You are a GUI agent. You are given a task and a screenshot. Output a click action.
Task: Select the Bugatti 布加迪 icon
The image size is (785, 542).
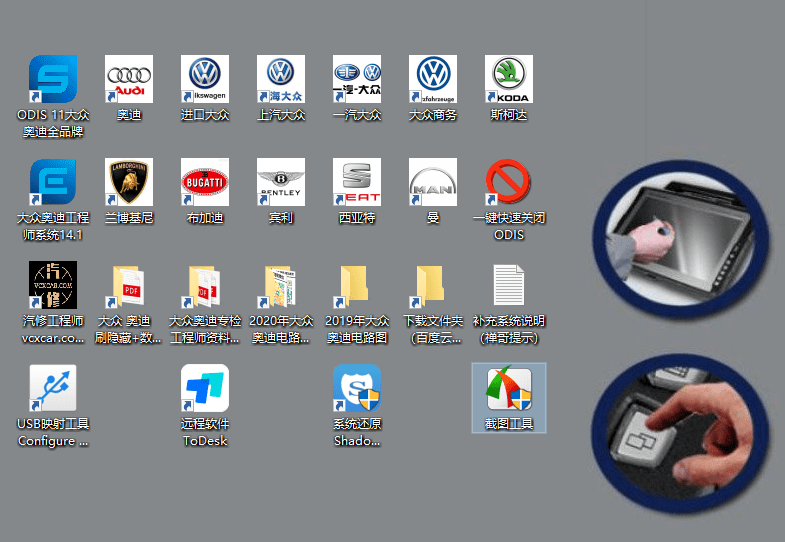pos(205,183)
